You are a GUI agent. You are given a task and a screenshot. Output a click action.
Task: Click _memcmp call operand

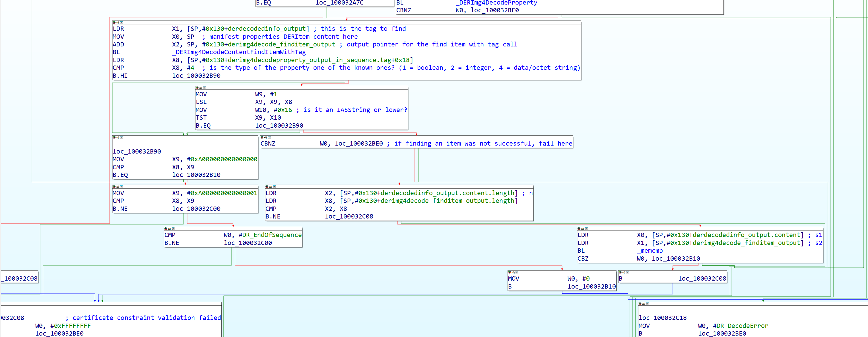[649, 251]
